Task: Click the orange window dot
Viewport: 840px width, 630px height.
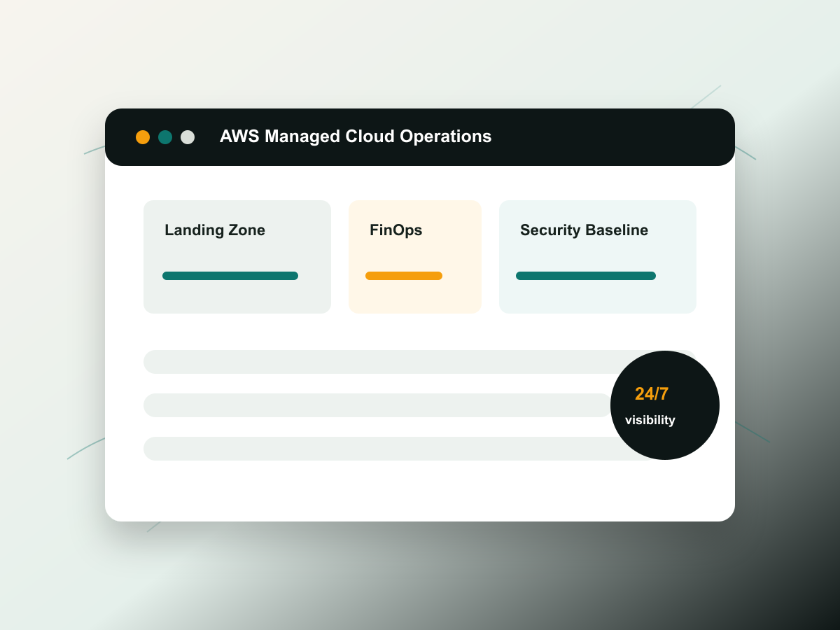Action: [143, 137]
